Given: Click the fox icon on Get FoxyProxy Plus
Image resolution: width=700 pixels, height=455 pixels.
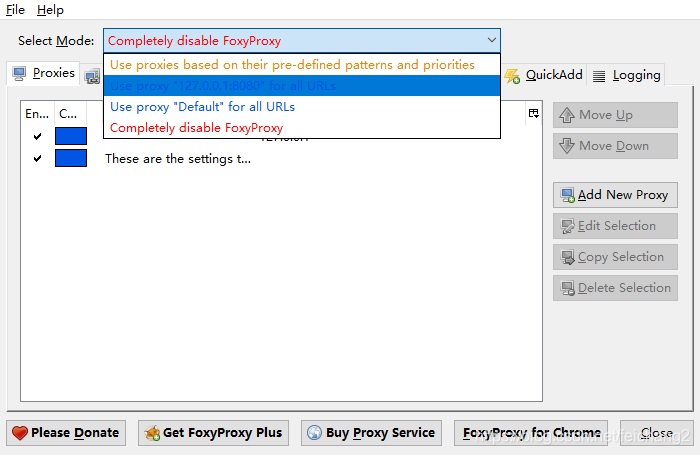Looking at the screenshot, I should click(x=153, y=433).
